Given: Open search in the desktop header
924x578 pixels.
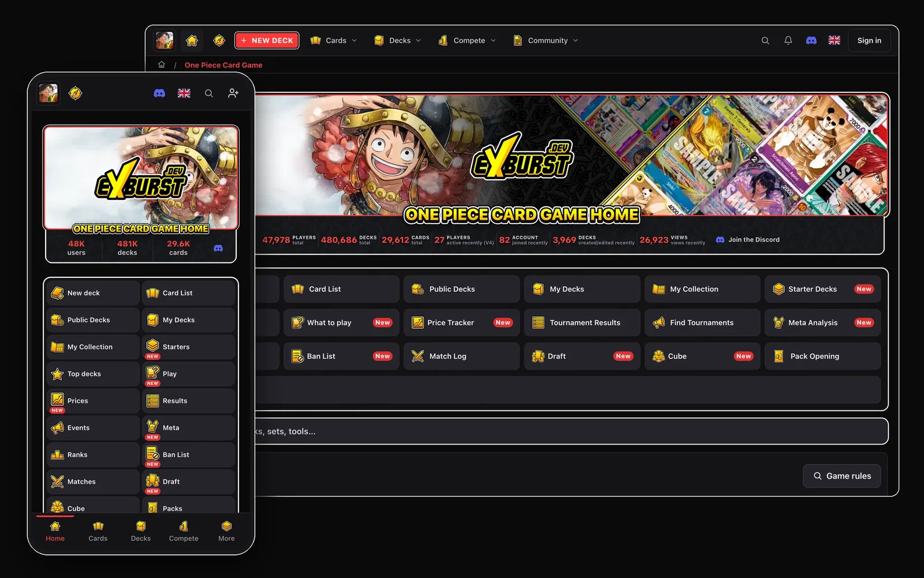Looking at the screenshot, I should click(x=765, y=40).
